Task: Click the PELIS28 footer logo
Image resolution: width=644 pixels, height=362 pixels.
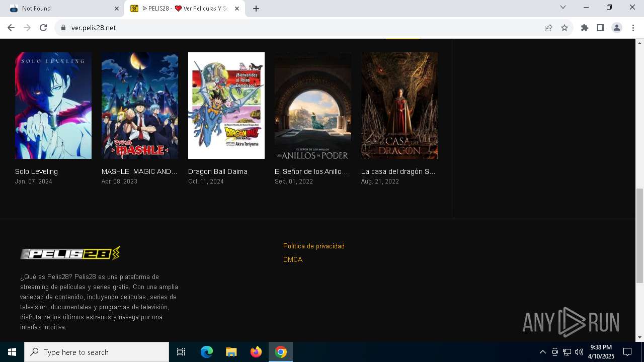Action: pyautogui.click(x=70, y=253)
